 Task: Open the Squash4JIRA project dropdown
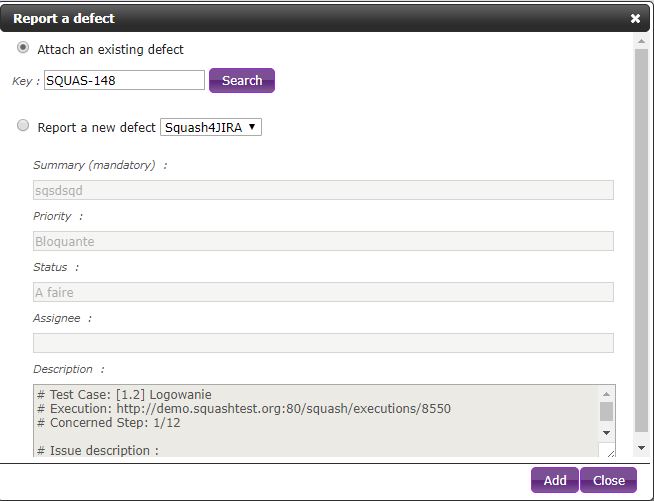coord(210,127)
